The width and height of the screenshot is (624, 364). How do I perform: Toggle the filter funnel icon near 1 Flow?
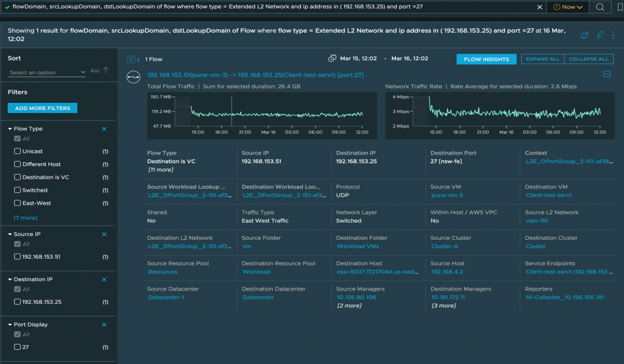[x=130, y=59]
